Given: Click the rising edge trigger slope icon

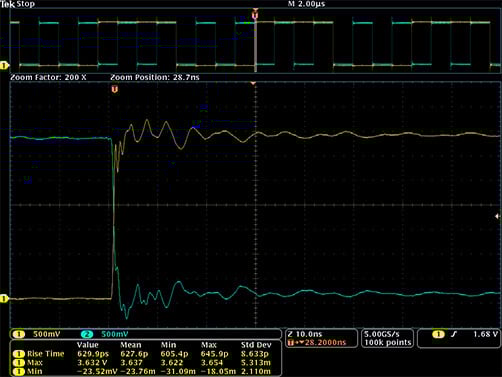Looking at the screenshot, I should pos(453,334).
